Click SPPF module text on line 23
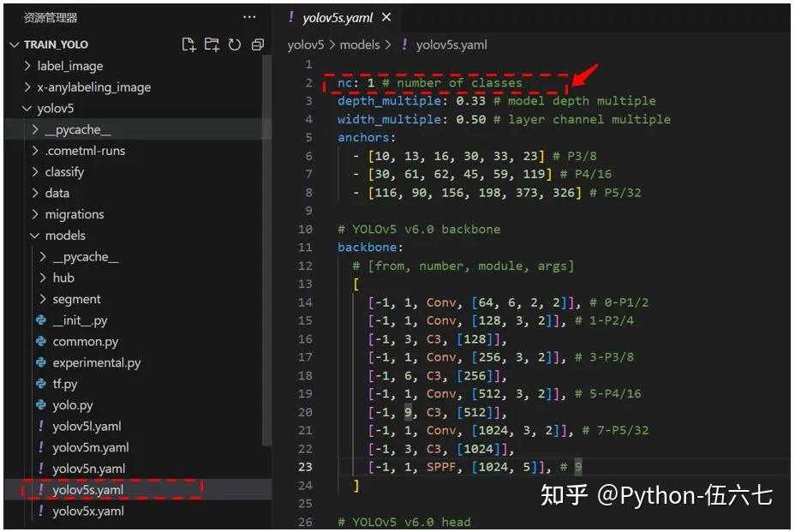 point(440,467)
